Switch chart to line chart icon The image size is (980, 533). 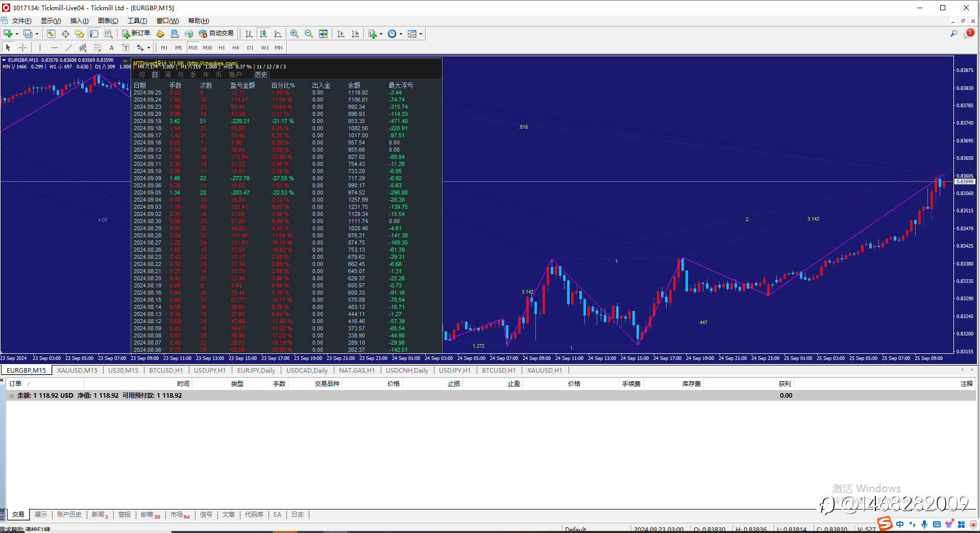tap(278, 34)
